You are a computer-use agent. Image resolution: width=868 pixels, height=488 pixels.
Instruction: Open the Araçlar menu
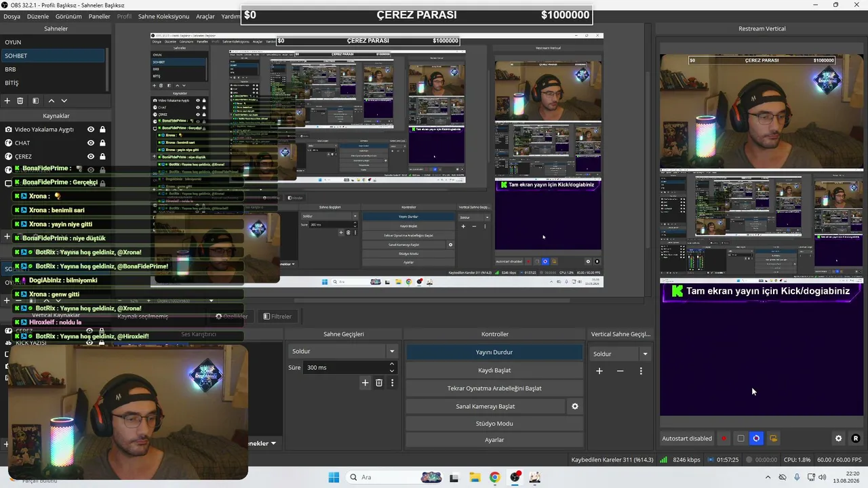coord(205,16)
